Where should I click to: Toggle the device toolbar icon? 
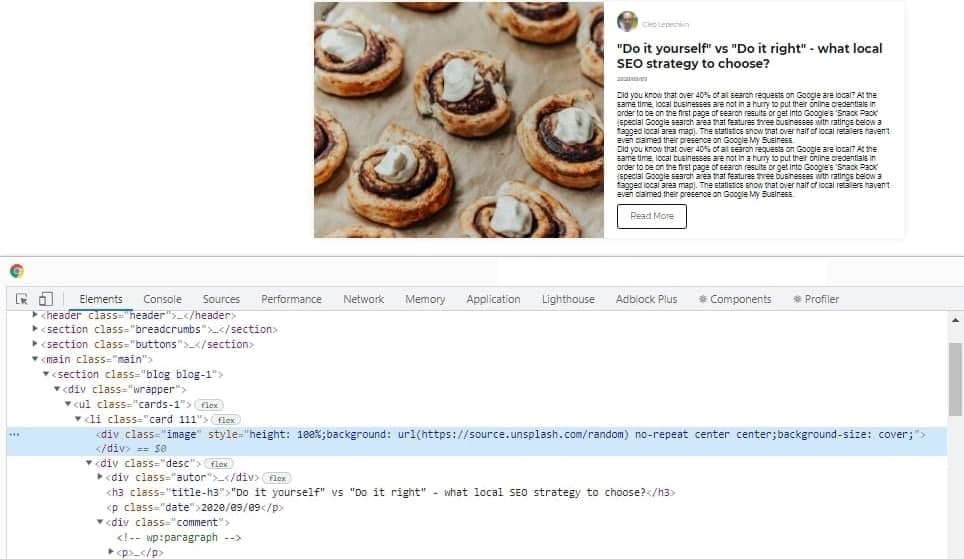(45, 299)
